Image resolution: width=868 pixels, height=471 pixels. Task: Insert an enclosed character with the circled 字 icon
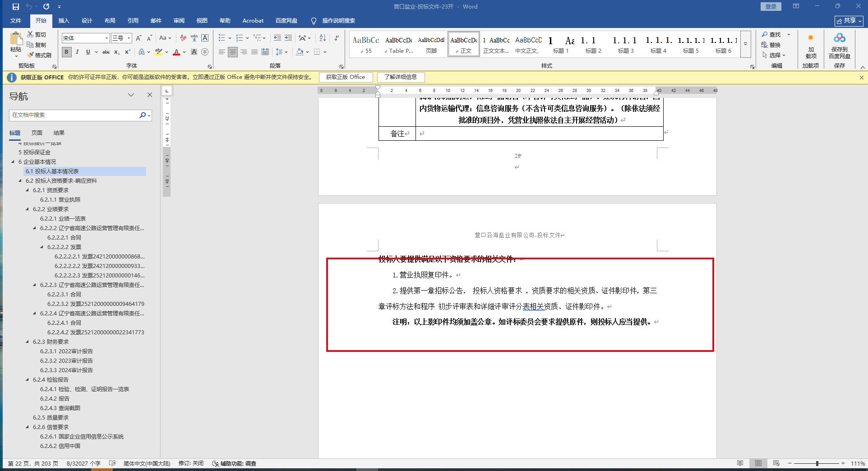(x=205, y=52)
